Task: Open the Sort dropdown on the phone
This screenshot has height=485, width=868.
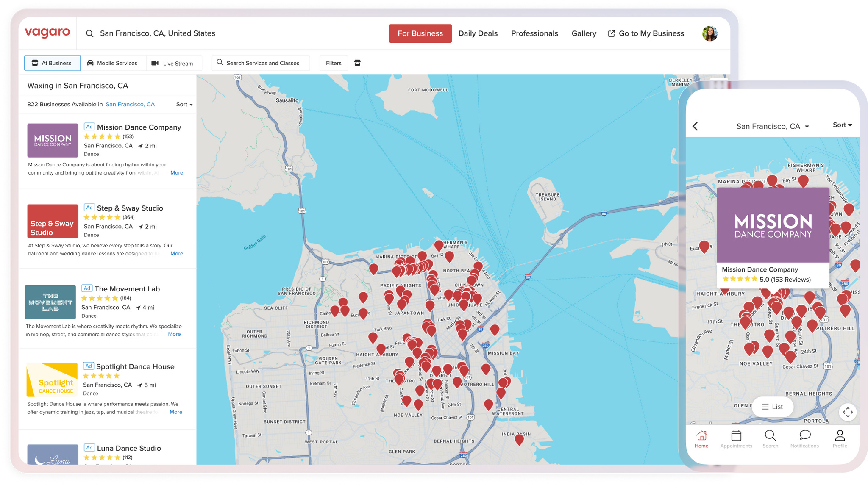Action: [842, 125]
